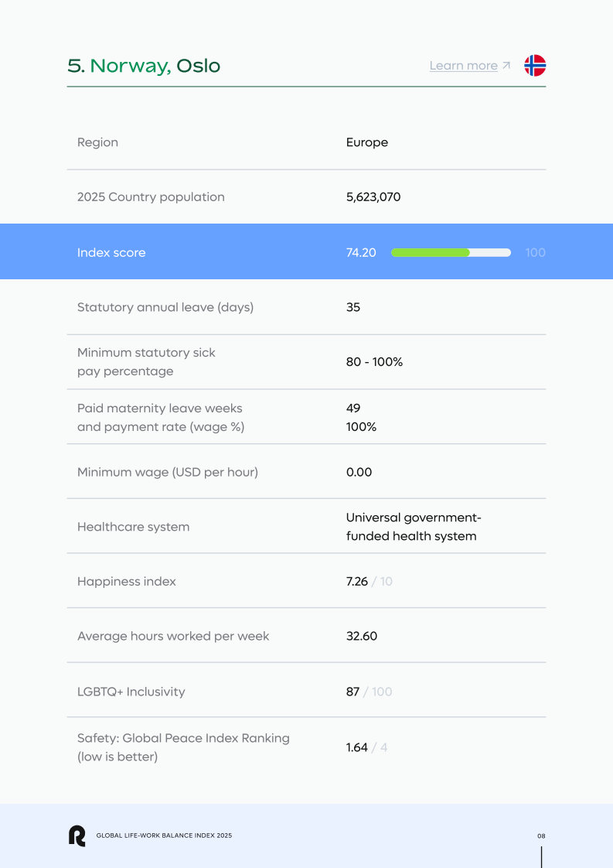The image size is (613, 868).
Task: Click the average hours value 32.60
Action: coord(362,636)
